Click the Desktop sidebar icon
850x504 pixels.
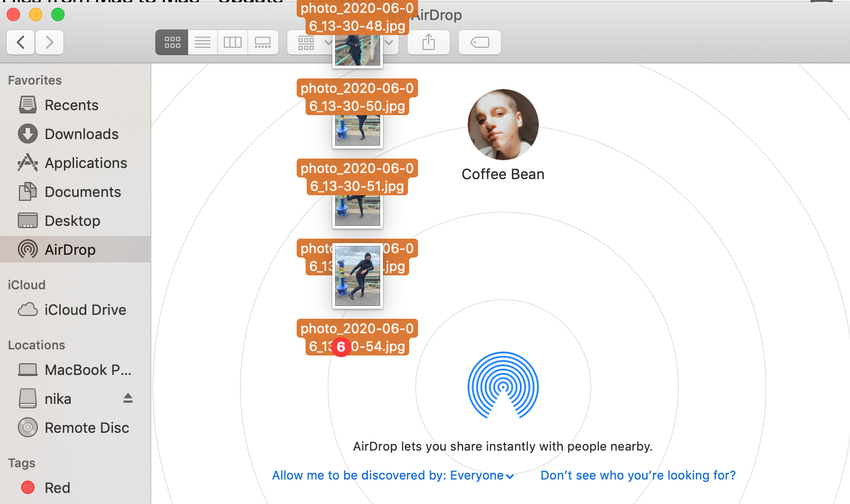coord(28,221)
